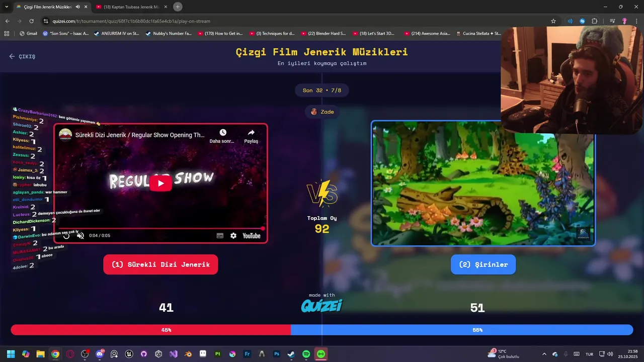This screenshot has height=362, width=644.
Task: Open the (22) Blender Hard S... bookmark
Action: pyautogui.click(x=323, y=33)
